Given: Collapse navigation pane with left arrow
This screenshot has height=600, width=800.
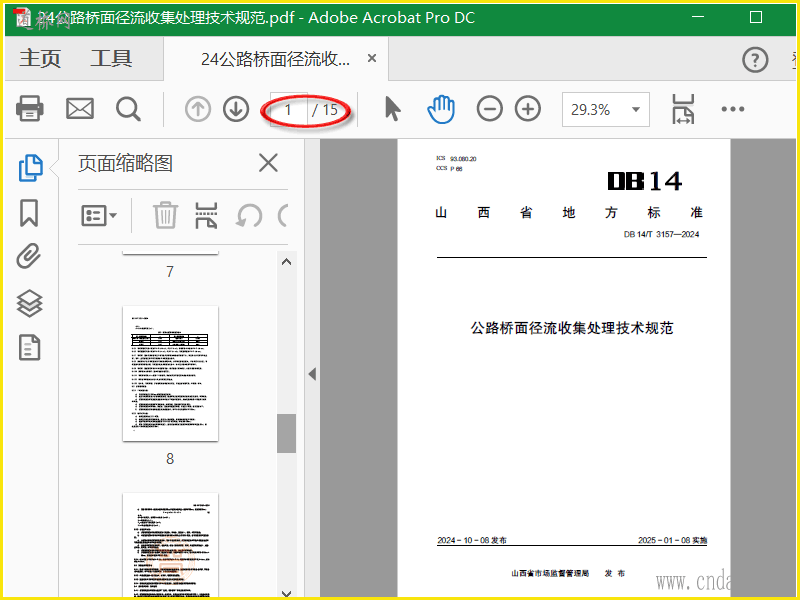Looking at the screenshot, I should (312, 374).
